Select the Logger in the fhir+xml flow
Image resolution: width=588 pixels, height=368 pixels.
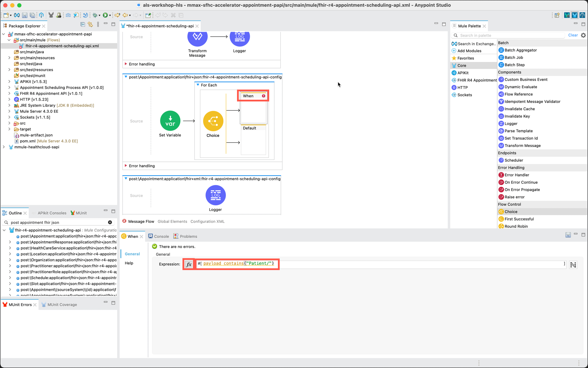click(215, 195)
